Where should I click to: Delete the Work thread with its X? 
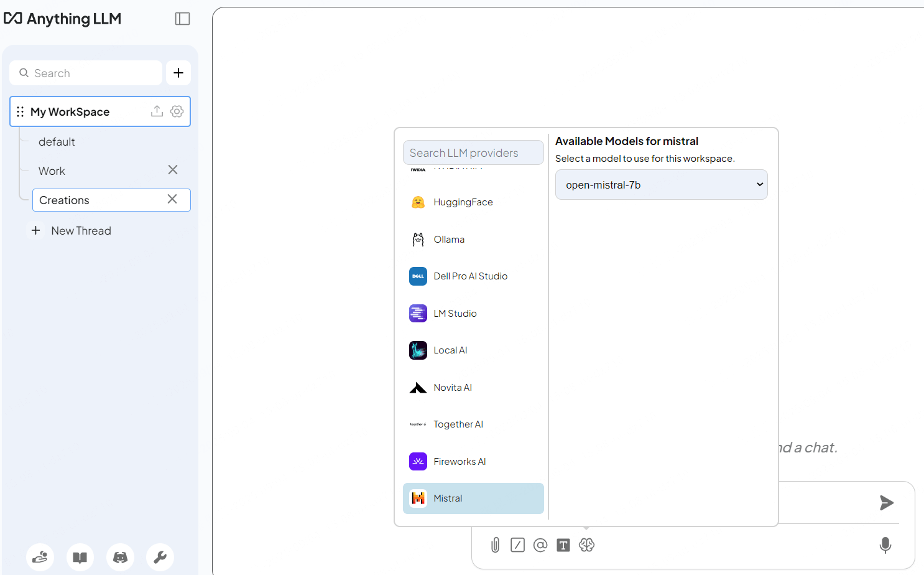point(173,170)
